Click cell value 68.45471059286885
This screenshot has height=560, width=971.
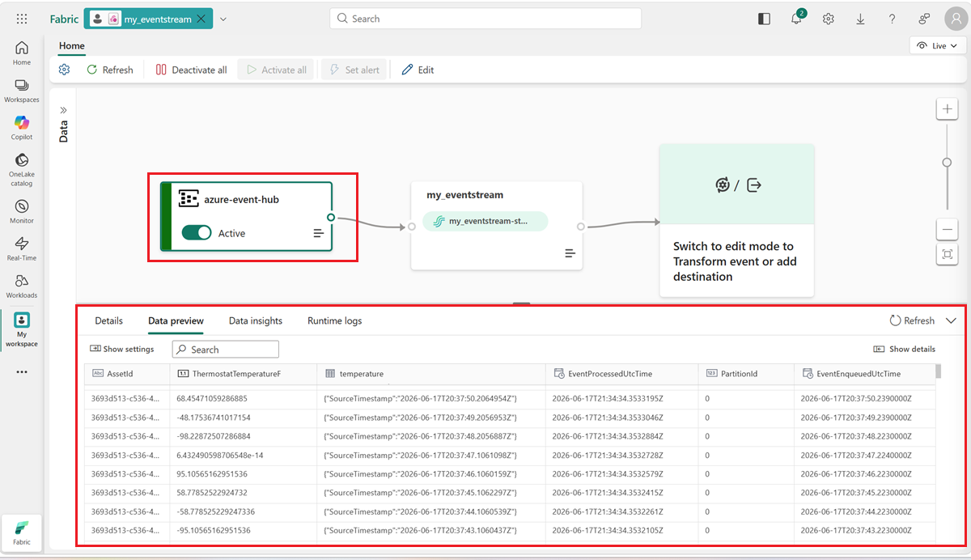pos(212,399)
